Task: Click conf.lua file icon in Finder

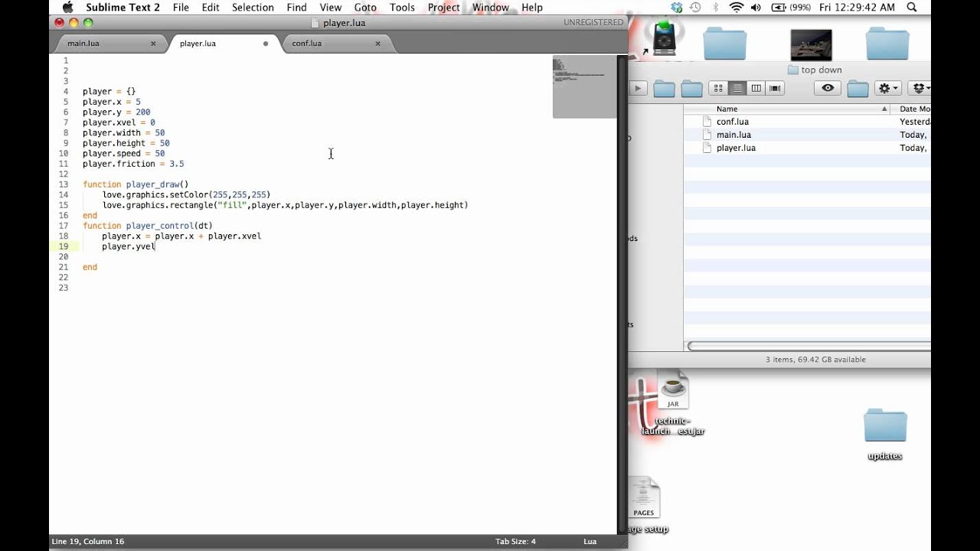Action: tap(707, 122)
